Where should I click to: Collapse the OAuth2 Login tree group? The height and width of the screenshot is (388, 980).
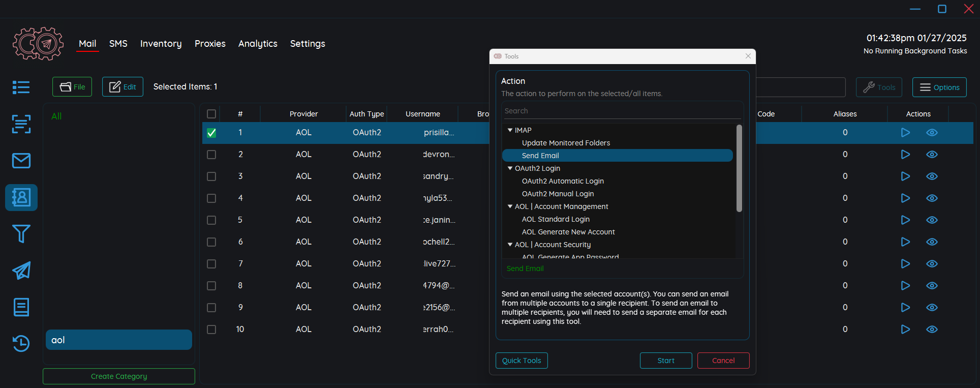510,168
